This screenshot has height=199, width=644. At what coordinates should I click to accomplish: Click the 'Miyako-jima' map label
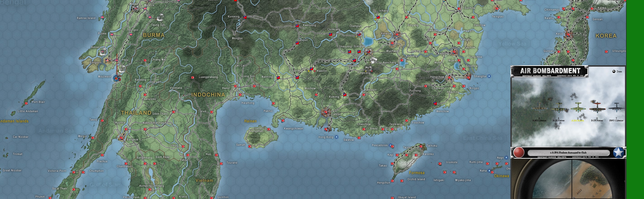[463, 180]
